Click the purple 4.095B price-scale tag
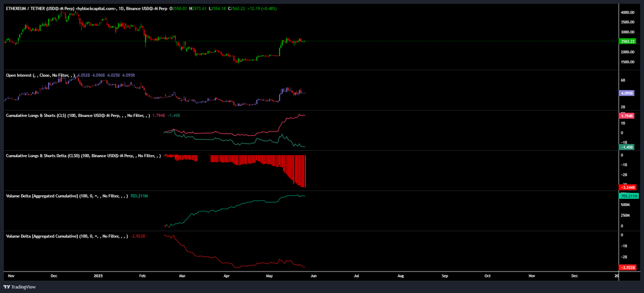The width and height of the screenshot is (644, 293). tap(628, 93)
